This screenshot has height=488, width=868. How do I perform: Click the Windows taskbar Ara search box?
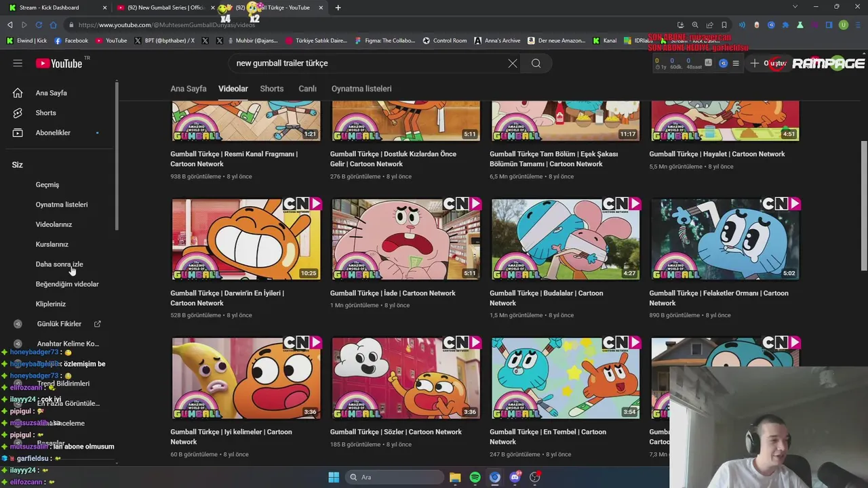pos(395,477)
